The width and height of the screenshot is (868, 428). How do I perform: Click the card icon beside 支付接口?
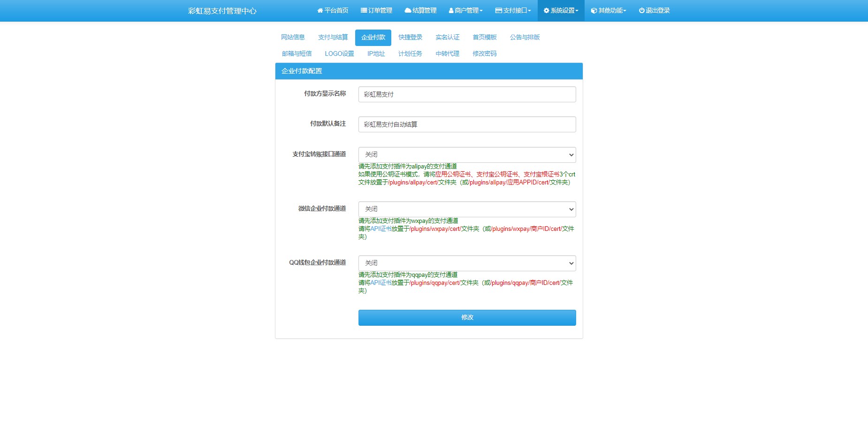pyautogui.click(x=499, y=10)
